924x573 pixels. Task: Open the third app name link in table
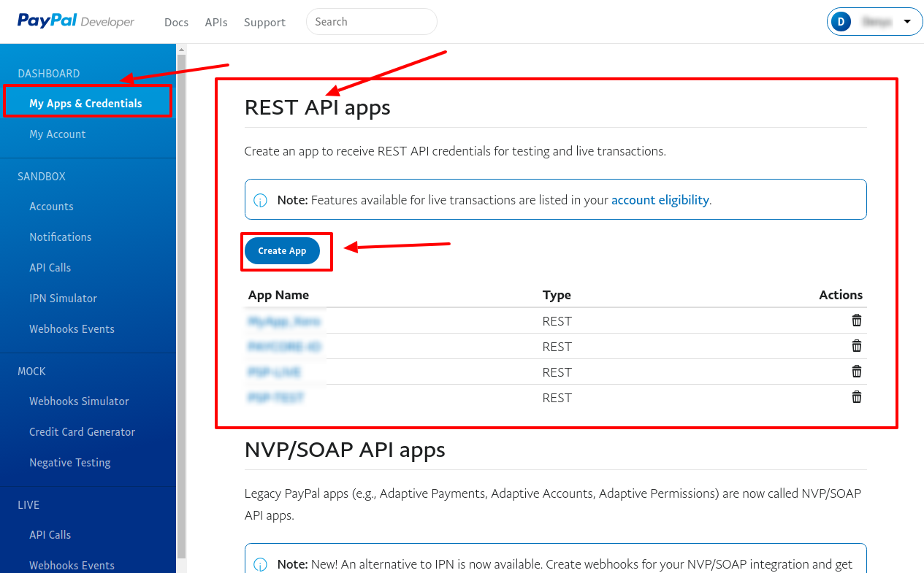tap(275, 372)
